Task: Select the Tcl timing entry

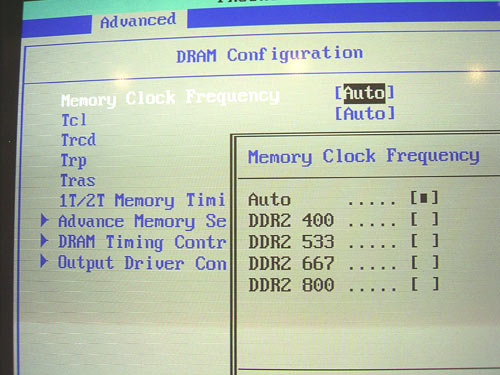Action: coord(74,120)
